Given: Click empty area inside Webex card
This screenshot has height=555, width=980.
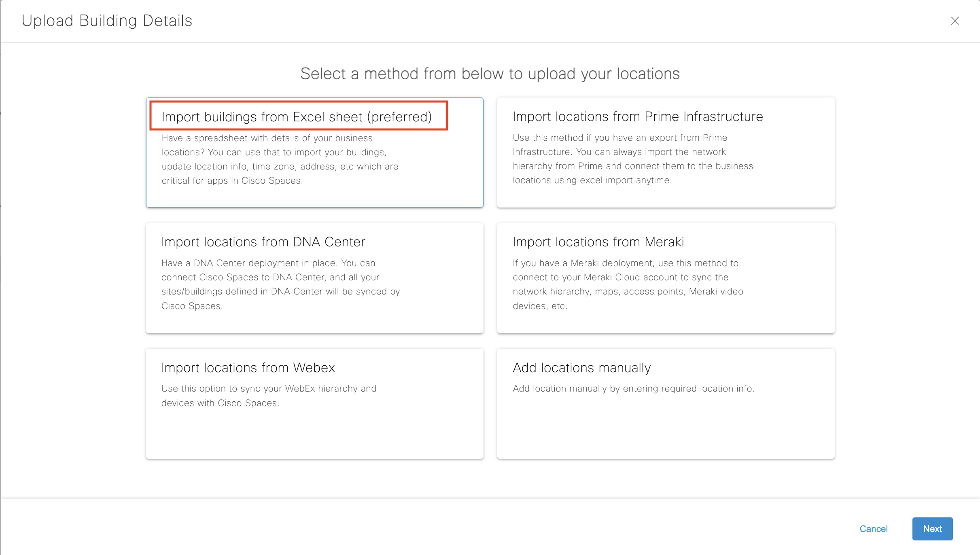Looking at the screenshot, I should (x=314, y=435).
